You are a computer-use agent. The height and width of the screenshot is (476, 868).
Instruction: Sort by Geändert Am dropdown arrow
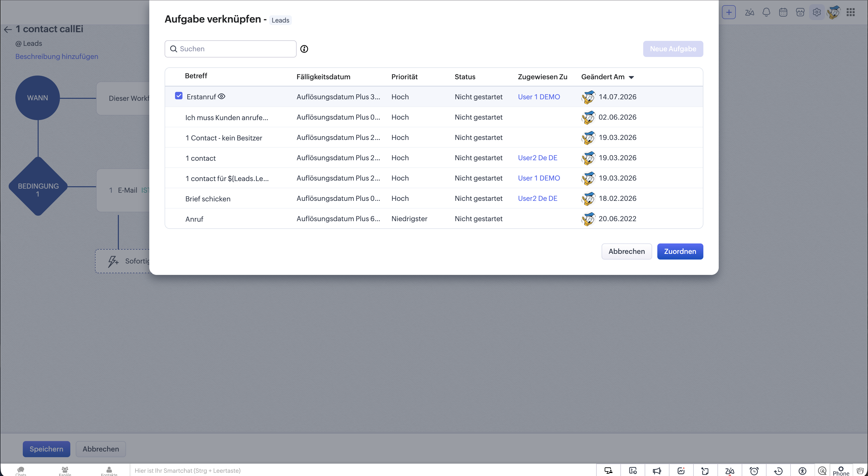coord(632,77)
